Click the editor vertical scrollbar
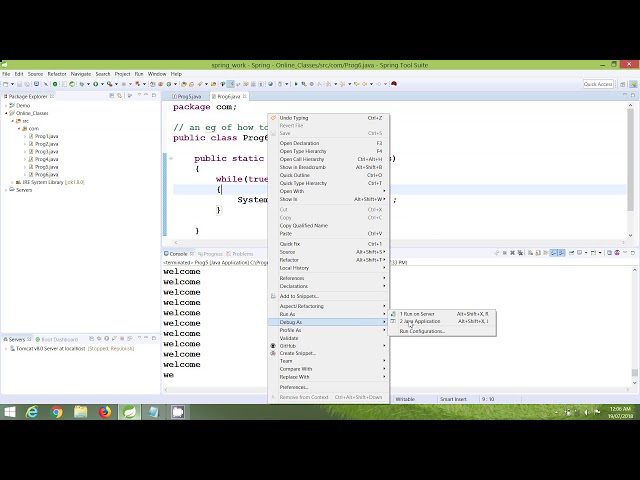The image size is (640, 480). 631,159
